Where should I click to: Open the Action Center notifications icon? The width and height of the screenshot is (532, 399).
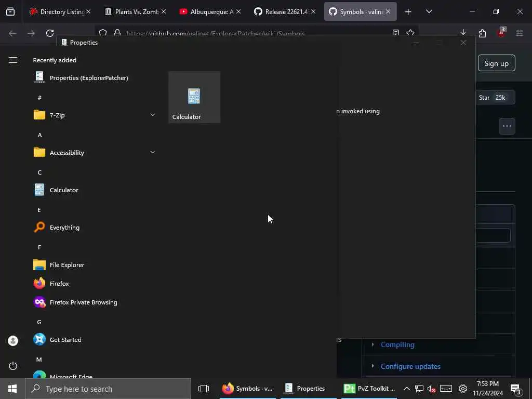516,389
